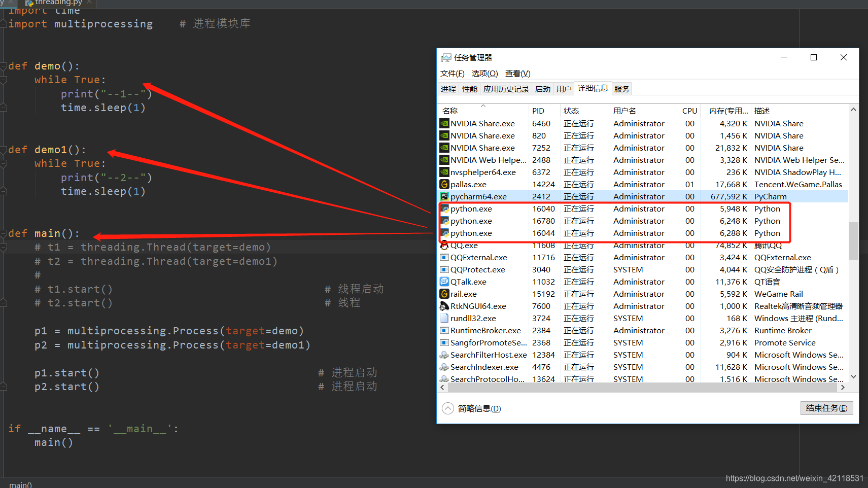Viewport: 868px width, 488px height.
Task: Collapse the demo() function fold marker
Action: [4, 66]
